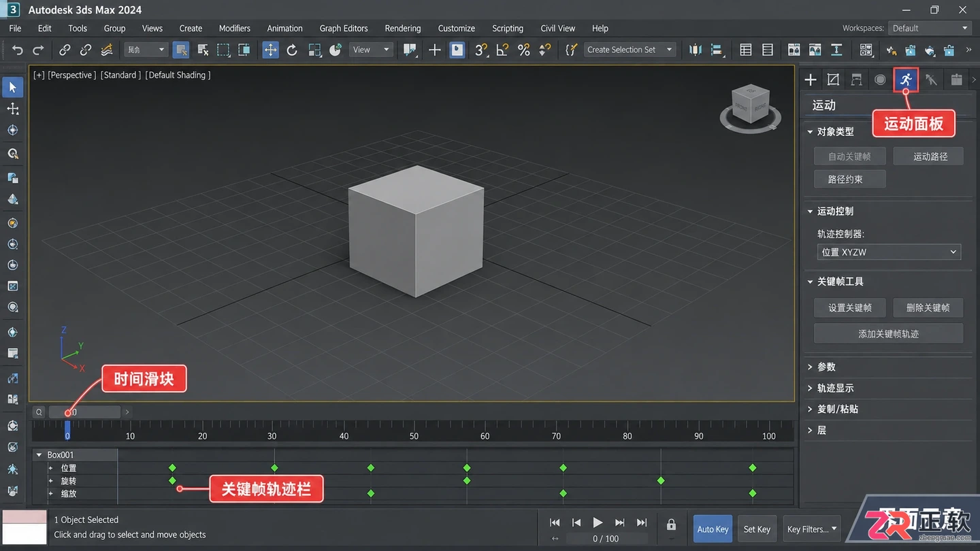The height and width of the screenshot is (551, 980).
Task: Open the Rendering menu
Action: [x=403, y=28]
